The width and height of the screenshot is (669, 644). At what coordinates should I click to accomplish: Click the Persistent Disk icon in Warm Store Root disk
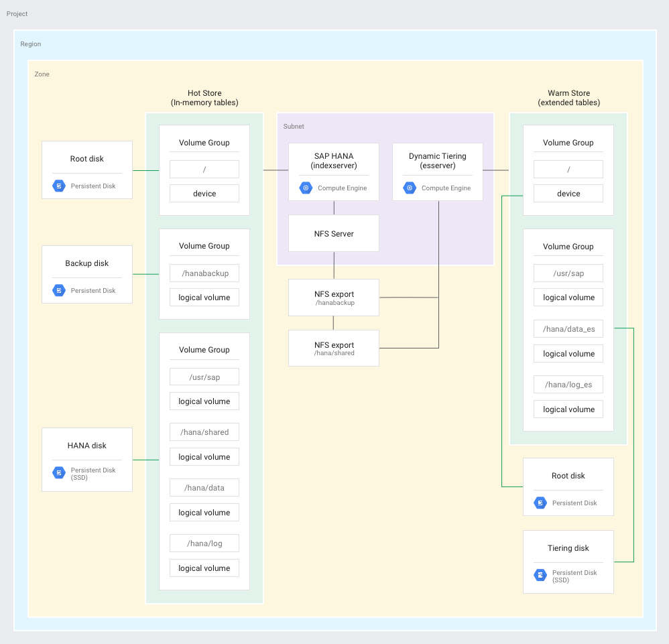point(540,503)
